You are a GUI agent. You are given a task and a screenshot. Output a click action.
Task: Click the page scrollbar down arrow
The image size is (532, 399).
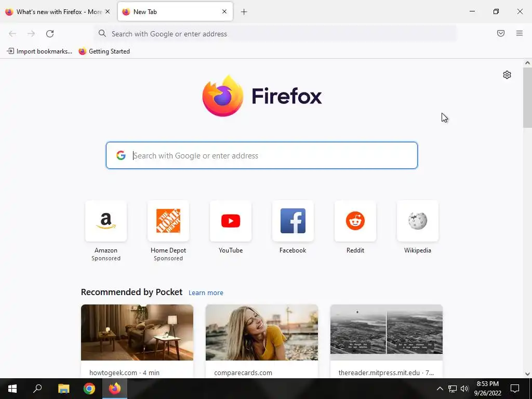pos(527,374)
